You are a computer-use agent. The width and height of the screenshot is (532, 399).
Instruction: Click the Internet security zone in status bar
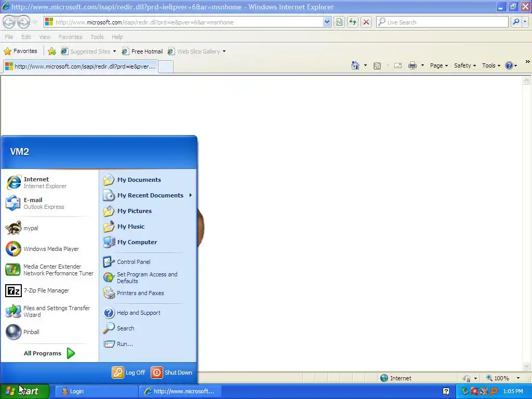point(396,378)
